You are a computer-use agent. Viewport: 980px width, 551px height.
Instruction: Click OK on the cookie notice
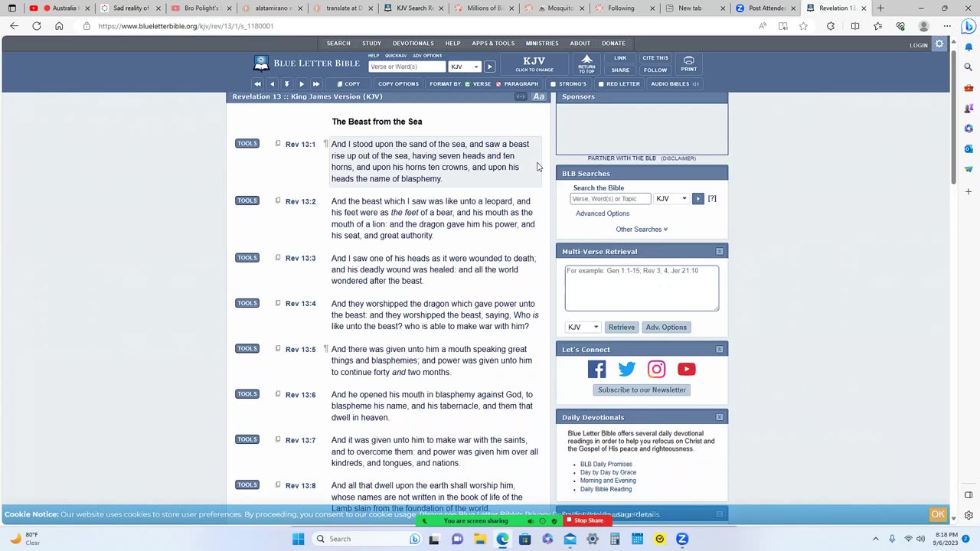pos(938,514)
